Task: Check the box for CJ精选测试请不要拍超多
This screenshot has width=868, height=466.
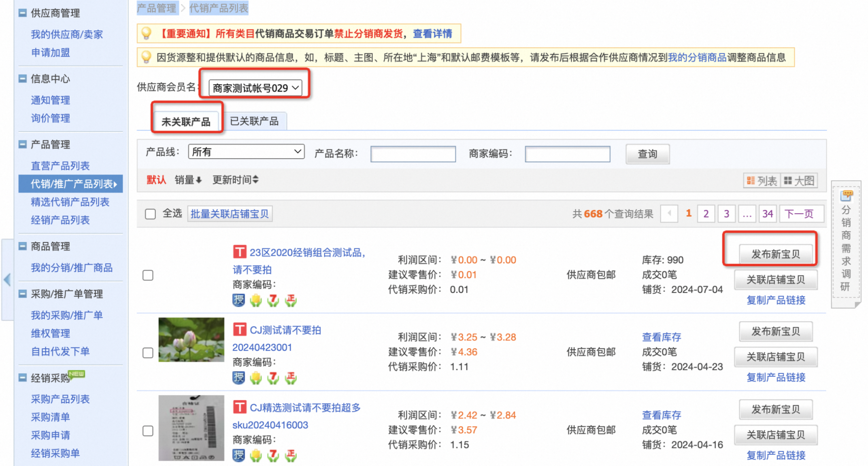Action: (x=148, y=431)
